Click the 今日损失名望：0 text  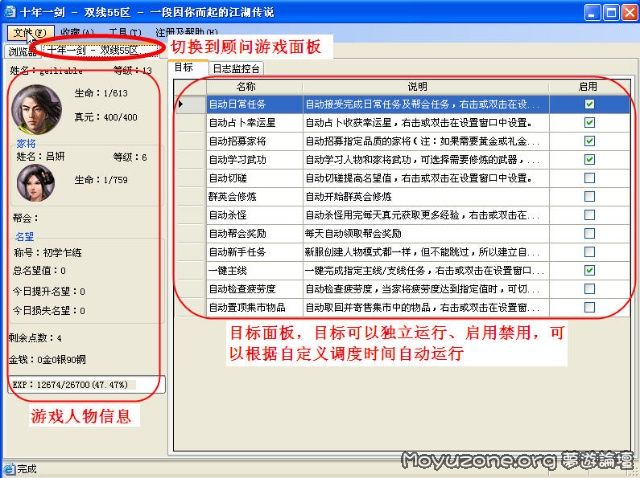click(49, 310)
